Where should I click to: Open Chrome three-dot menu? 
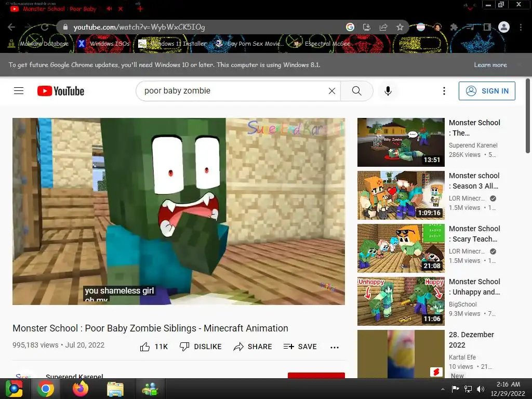521,27
